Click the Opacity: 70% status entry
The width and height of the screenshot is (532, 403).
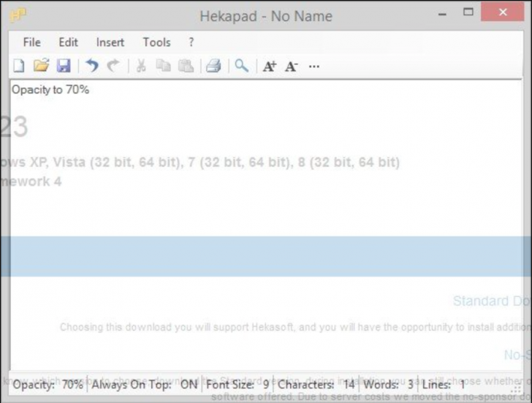pyautogui.click(x=47, y=385)
